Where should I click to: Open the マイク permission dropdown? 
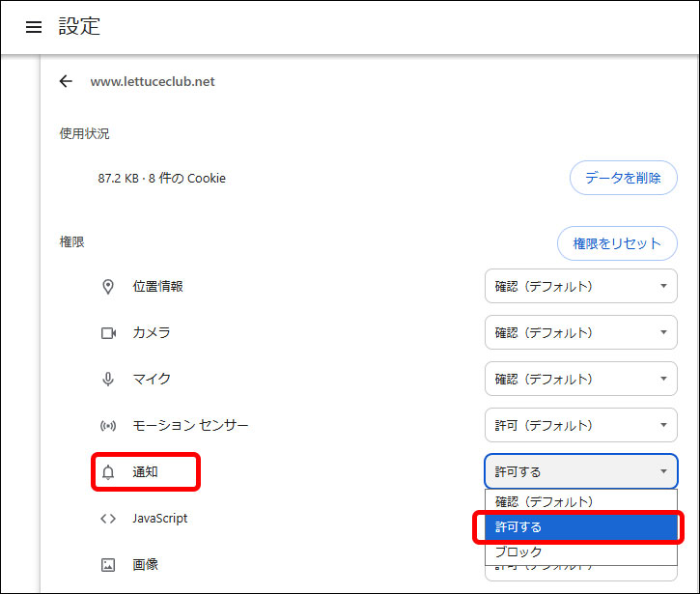581,379
